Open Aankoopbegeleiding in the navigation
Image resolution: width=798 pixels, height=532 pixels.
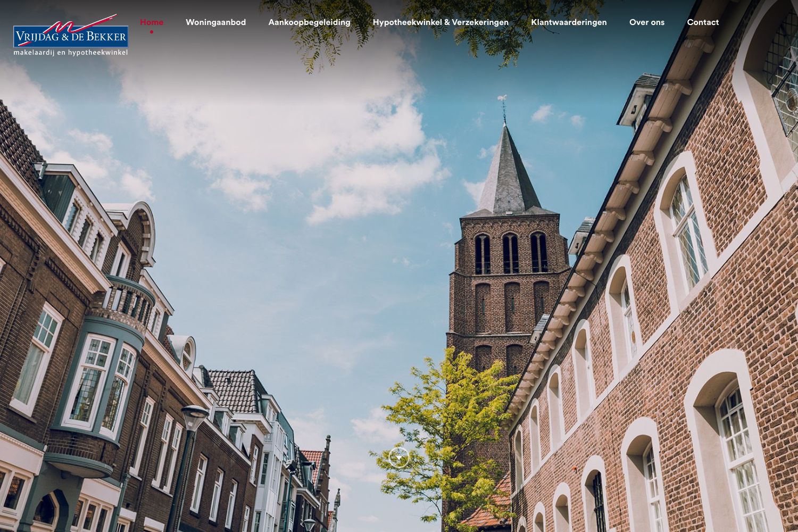[x=309, y=22]
